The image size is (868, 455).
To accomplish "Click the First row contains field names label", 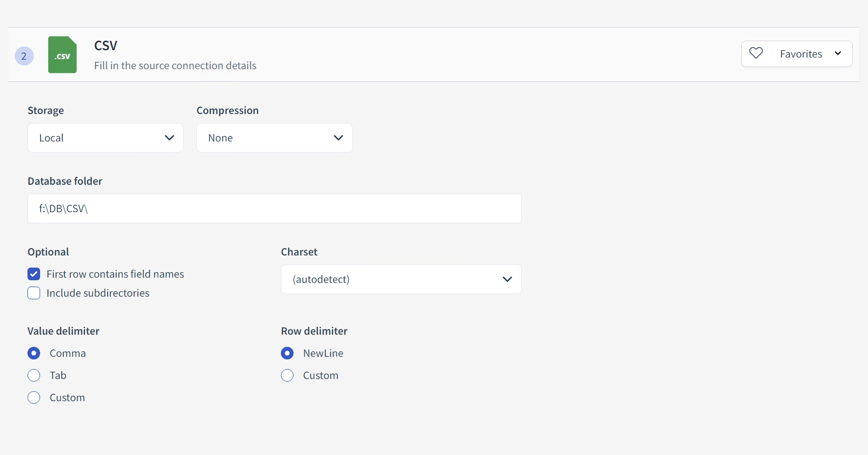I will pyautogui.click(x=115, y=274).
